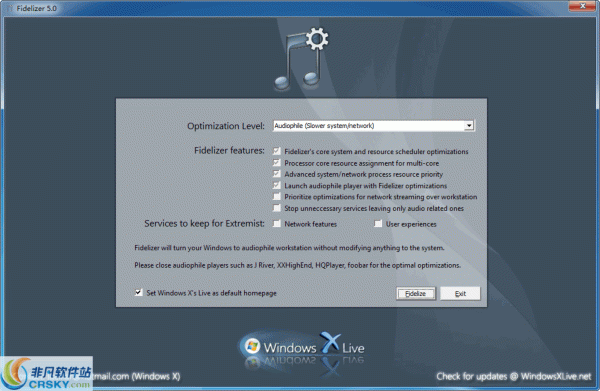Image resolution: width=600 pixels, height=391 pixels.
Task: Check the User experiences checkbox
Action: click(378, 224)
